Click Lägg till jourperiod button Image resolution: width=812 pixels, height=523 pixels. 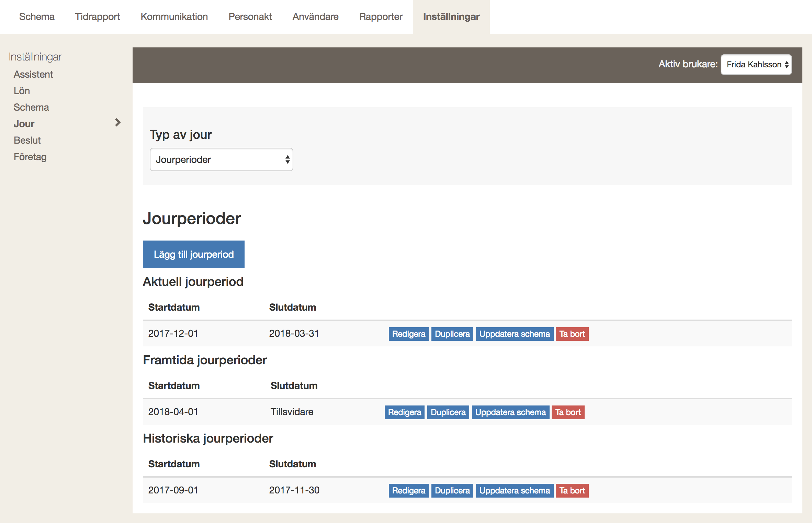click(x=193, y=254)
